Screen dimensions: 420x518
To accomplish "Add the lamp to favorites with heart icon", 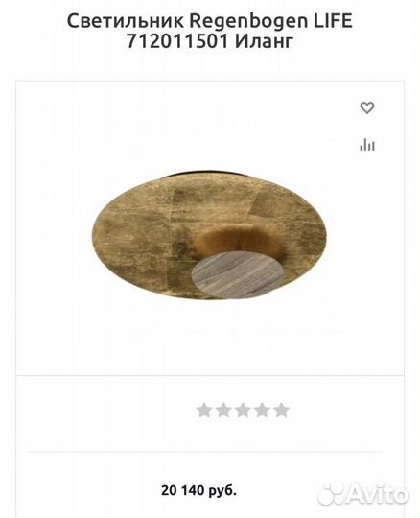I will [367, 107].
